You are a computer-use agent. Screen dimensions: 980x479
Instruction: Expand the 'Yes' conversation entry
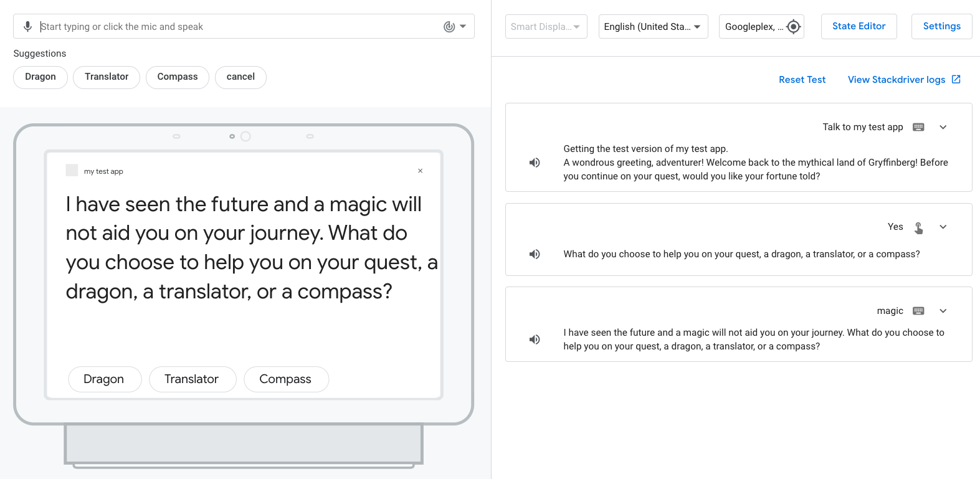(943, 227)
